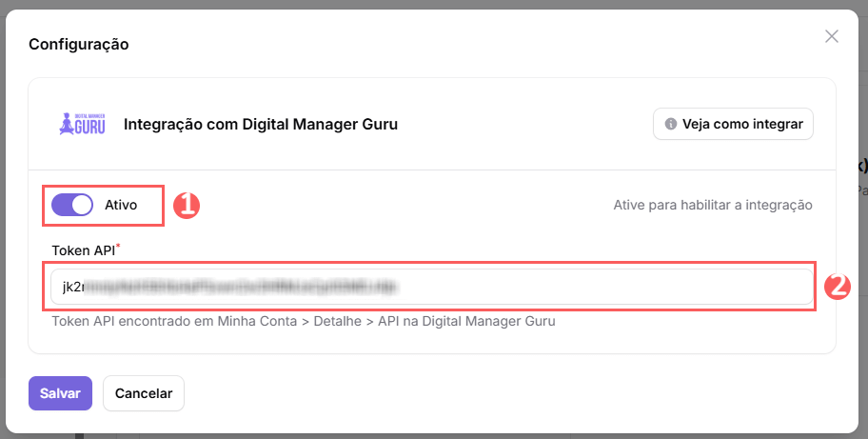
Task: Close the Configuração dialog with the X
Action: (x=831, y=36)
